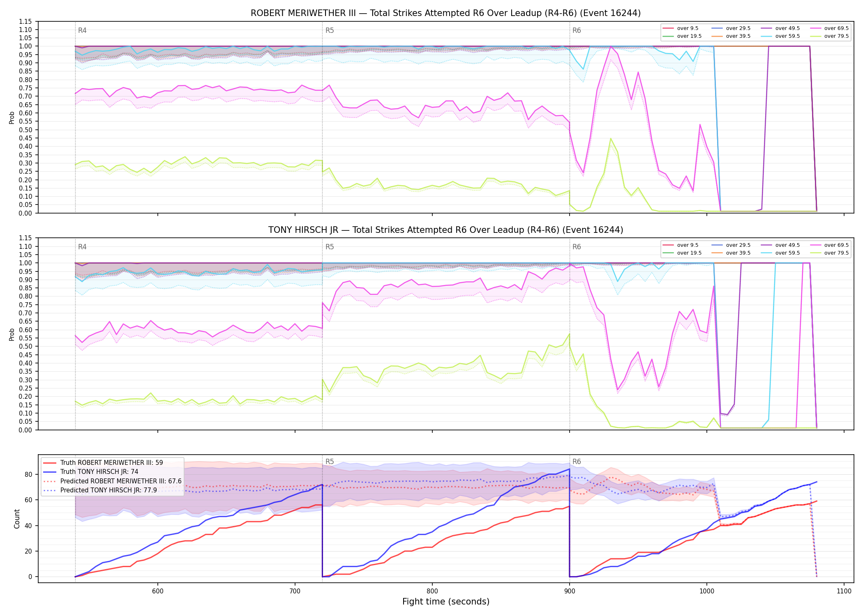This screenshot has height=616, width=863.
Task: Click the 20 tick on the Count axis
Action: pyautogui.click(x=29, y=551)
